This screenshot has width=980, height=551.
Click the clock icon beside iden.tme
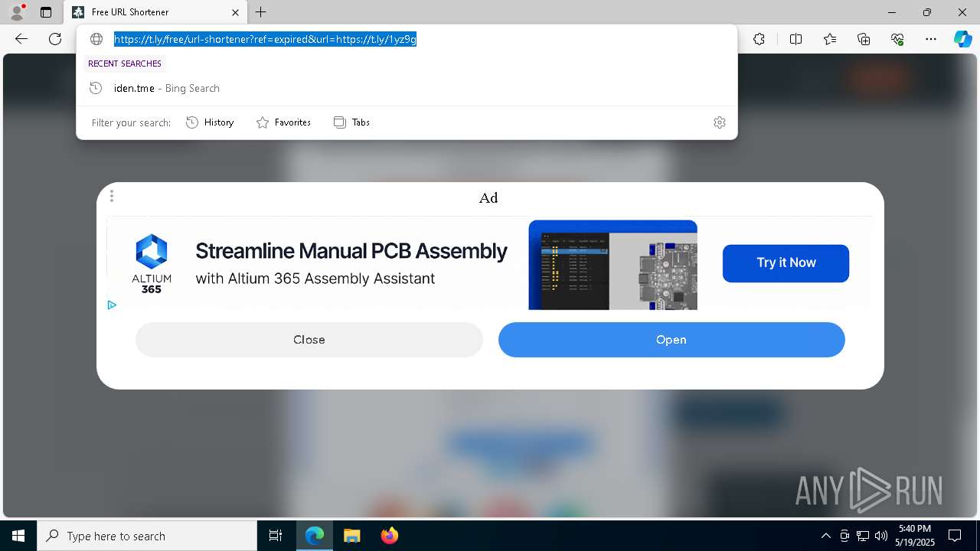point(96,88)
